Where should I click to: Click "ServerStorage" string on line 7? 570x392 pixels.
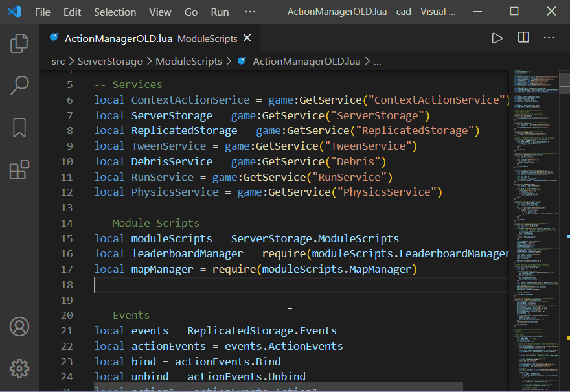pos(377,115)
